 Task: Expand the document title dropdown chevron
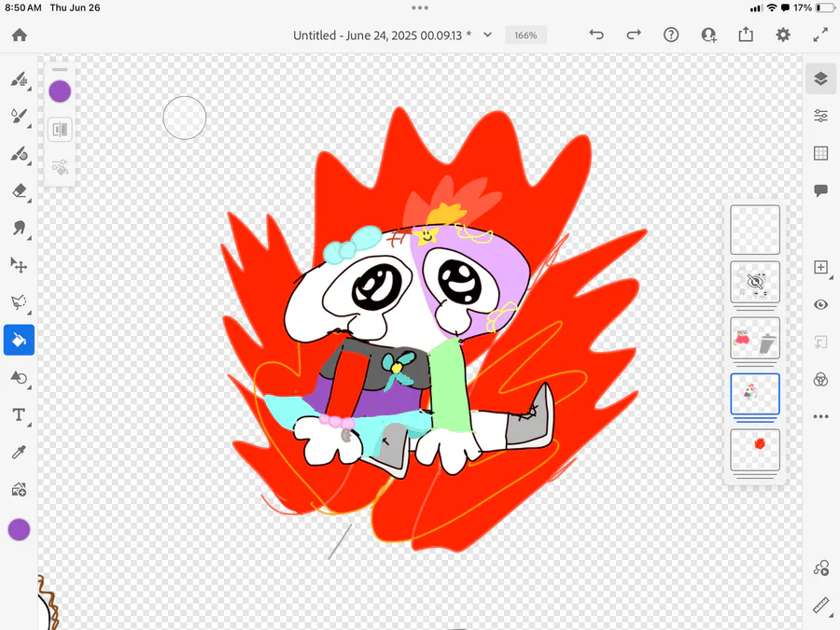(487, 35)
